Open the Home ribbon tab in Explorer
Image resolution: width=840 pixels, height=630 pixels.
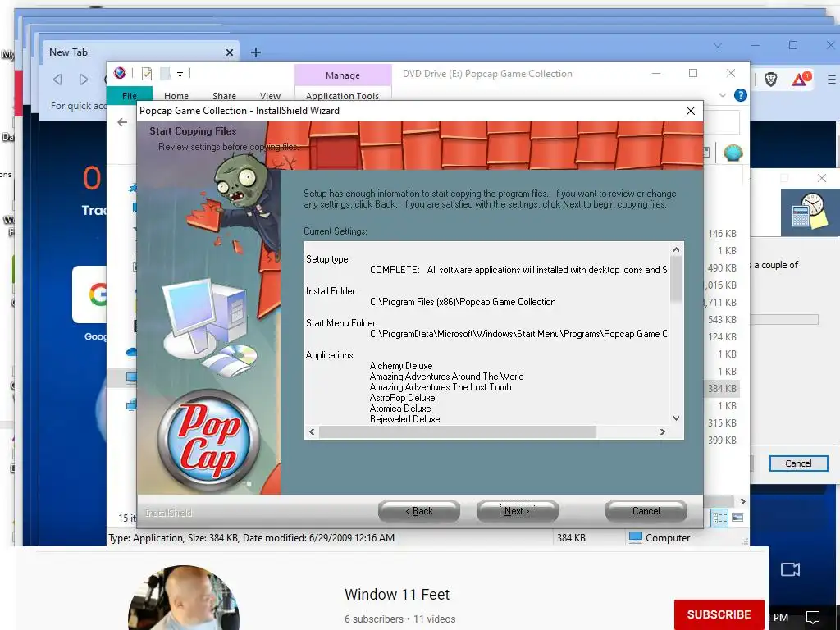coord(176,96)
